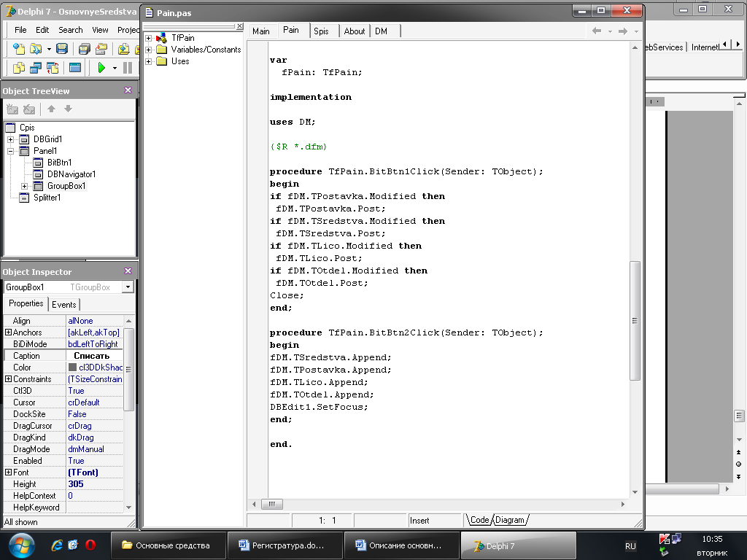Click the Height property value 305

tap(94, 484)
